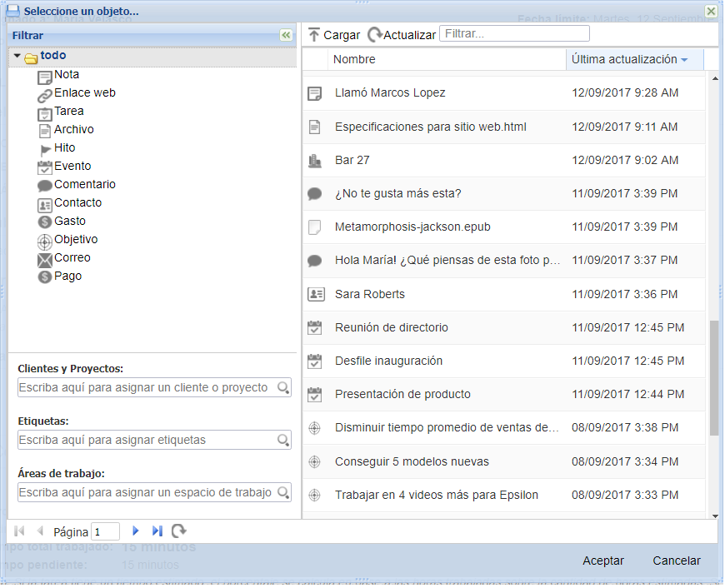Select the Objetivo target filter
This screenshot has width=725, height=588.
[x=45, y=241]
